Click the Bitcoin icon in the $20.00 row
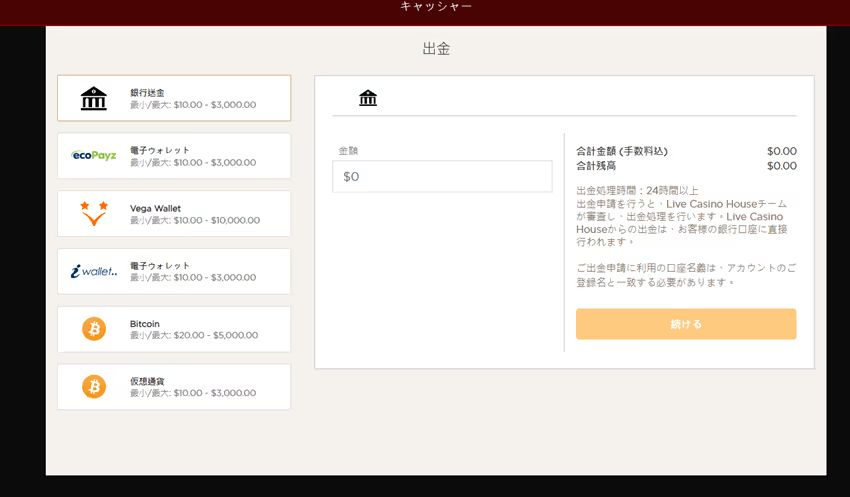The width and height of the screenshot is (850, 497). (94, 329)
